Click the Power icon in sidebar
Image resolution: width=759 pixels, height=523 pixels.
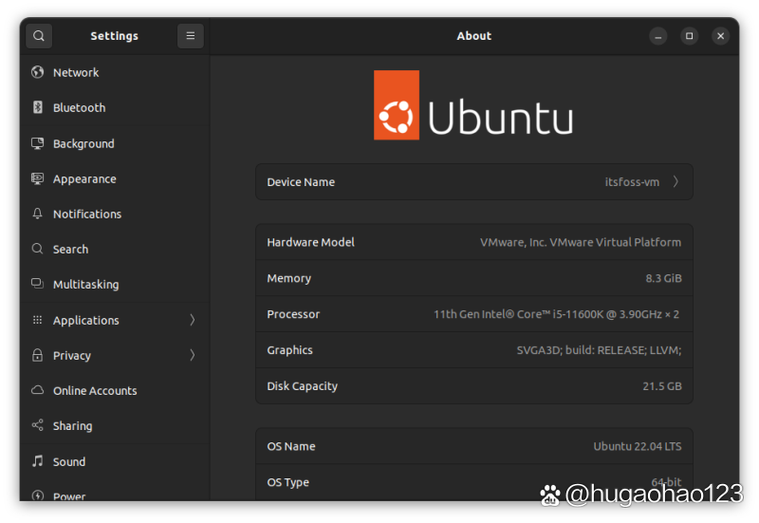(x=37, y=495)
